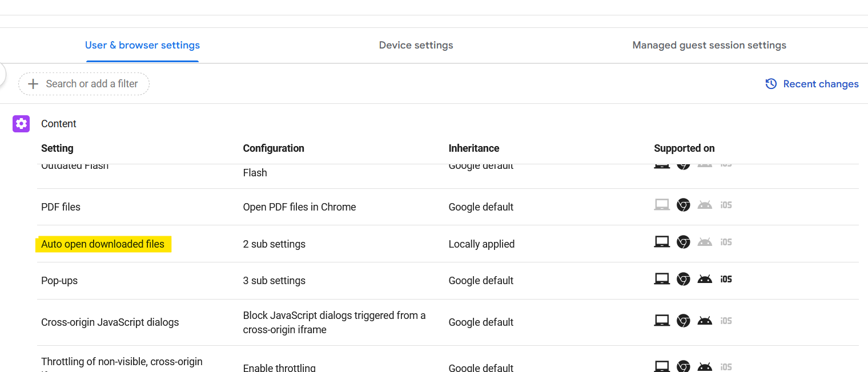The height and width of the screenshot is (372, 868).
Task: Click the Chrome icon in the PDF files row
Action: 683,204
